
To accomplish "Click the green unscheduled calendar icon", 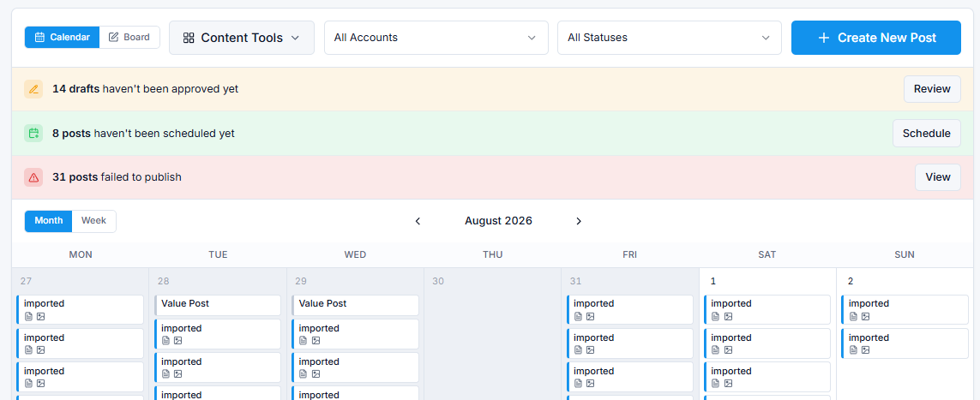I will click(x=33, y=133).
